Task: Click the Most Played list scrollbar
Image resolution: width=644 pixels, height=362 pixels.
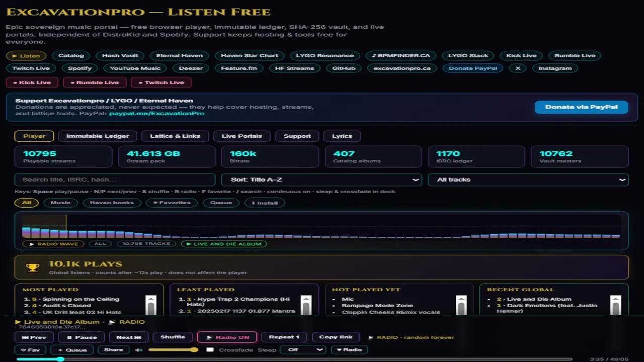Action: [x=150, y=305]
